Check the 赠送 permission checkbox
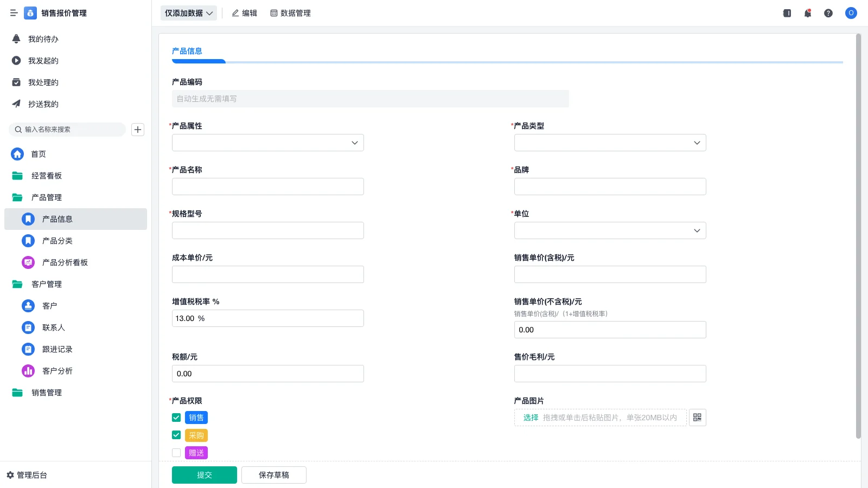Viewport: 868px width, 488px height. (x=176, y=452)
